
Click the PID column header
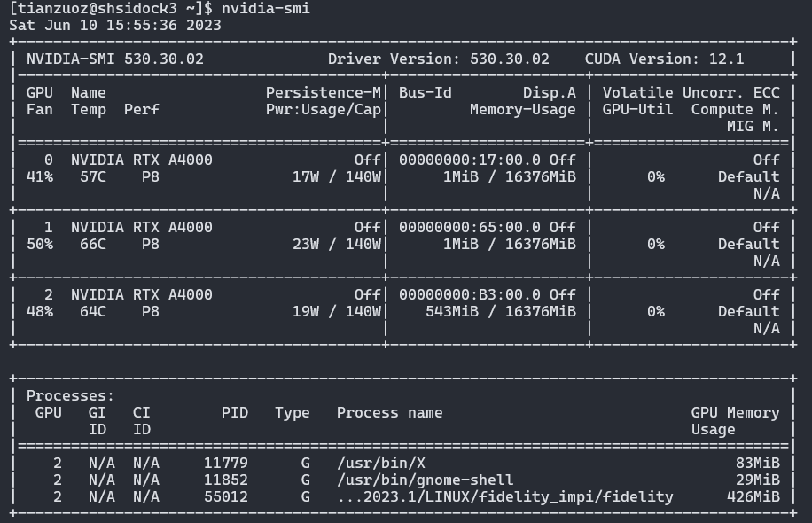pos(235,413)
